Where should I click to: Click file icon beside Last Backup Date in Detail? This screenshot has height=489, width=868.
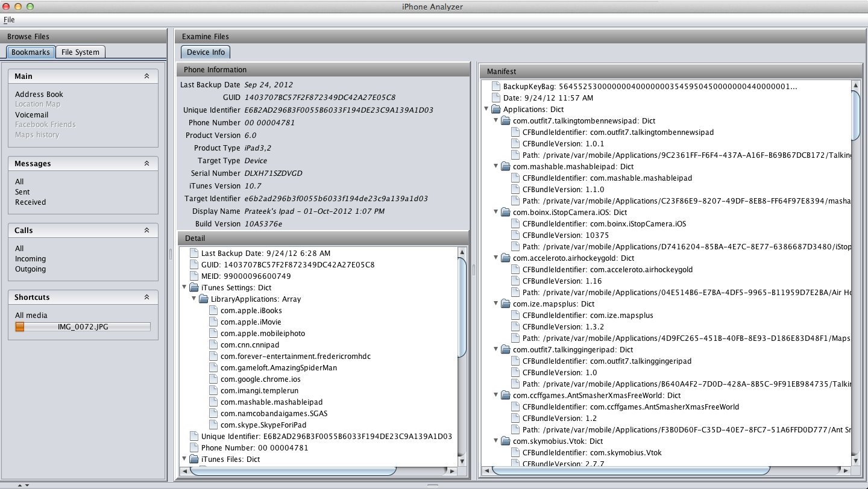(x=194, y=254)
